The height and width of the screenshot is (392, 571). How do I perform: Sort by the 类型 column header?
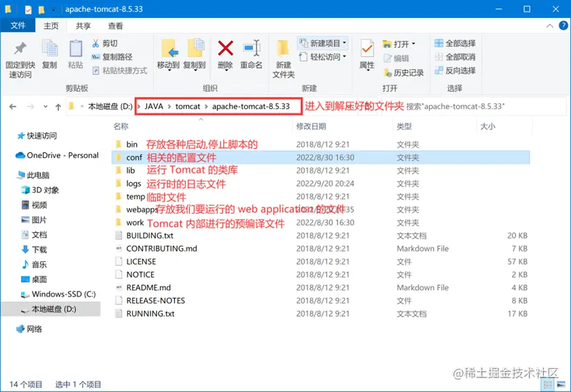[404, 126]
